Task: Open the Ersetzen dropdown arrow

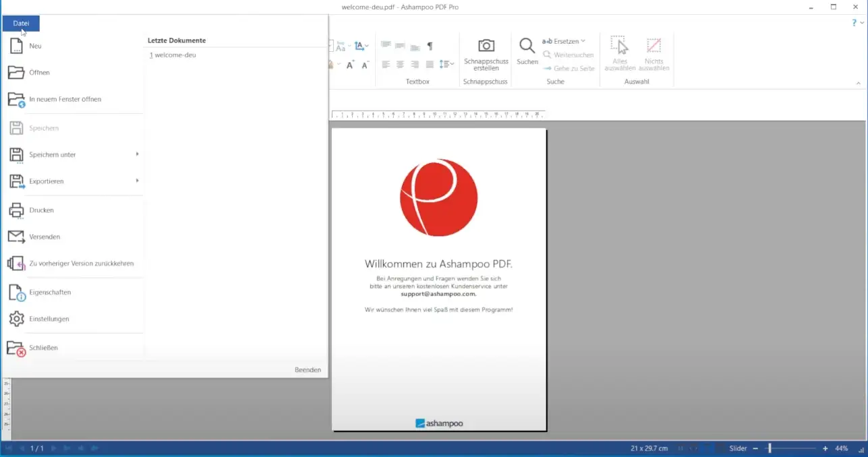Action: click(583, 41)
